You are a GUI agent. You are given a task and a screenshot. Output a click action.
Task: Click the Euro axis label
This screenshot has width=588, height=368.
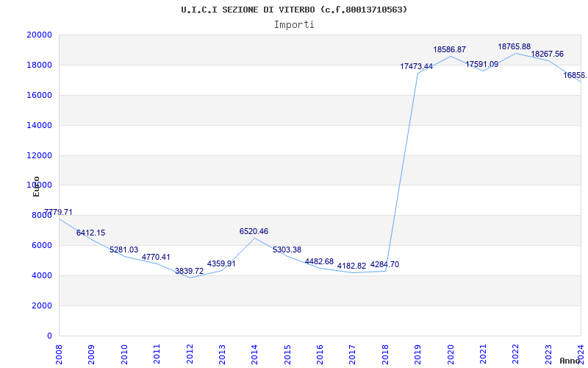pos(36,186)
